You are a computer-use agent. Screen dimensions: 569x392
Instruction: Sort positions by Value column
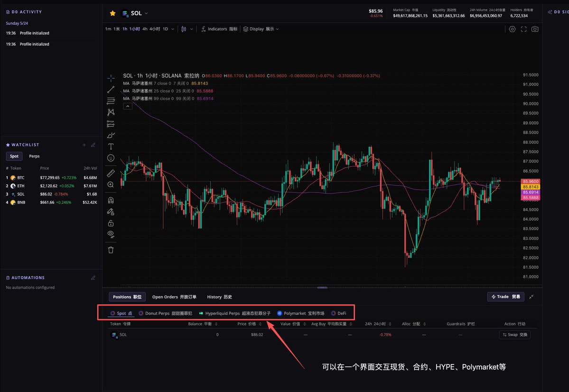click(293, 324)
